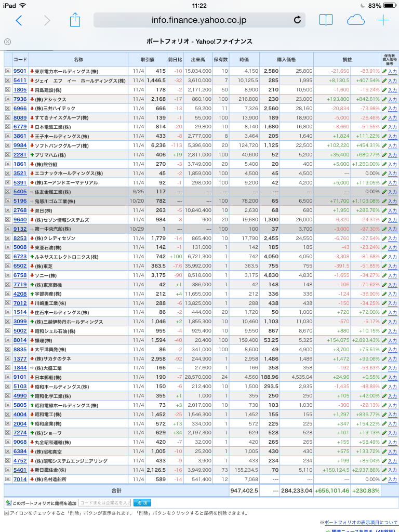Click delete X box for row 9101

8,377
